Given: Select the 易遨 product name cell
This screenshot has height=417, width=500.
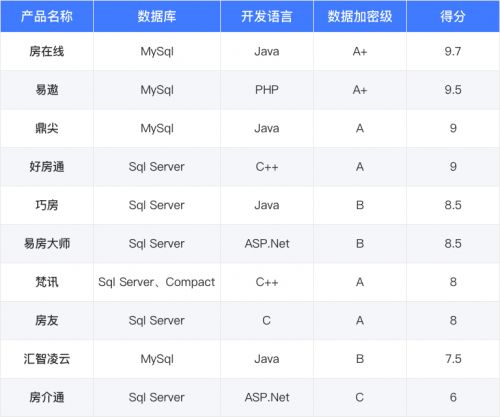Looking at the screenshot, I should click(47, 90).
